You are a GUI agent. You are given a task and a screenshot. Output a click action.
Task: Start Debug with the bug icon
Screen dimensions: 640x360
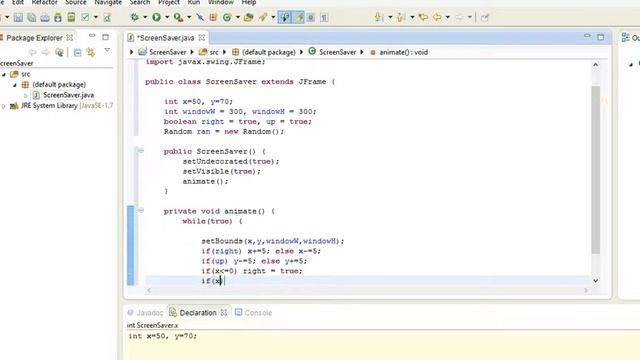tap(134, 17)
